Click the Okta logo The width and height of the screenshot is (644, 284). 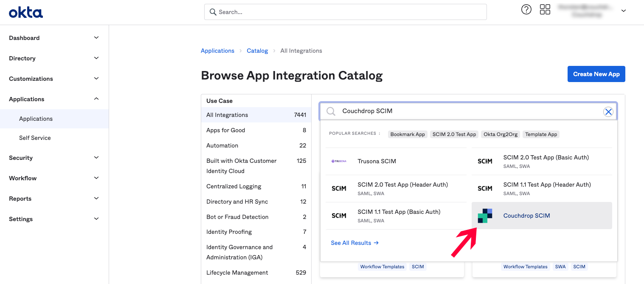(x=26, y=12)
